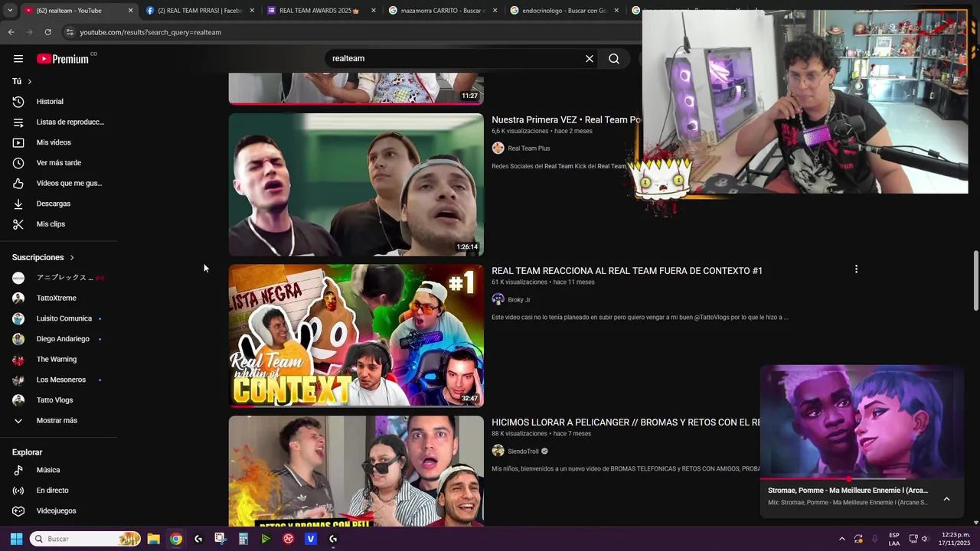The image size is (980, 551).
Task: Go to YouTube Premium home logo
Action: (63, 58)
